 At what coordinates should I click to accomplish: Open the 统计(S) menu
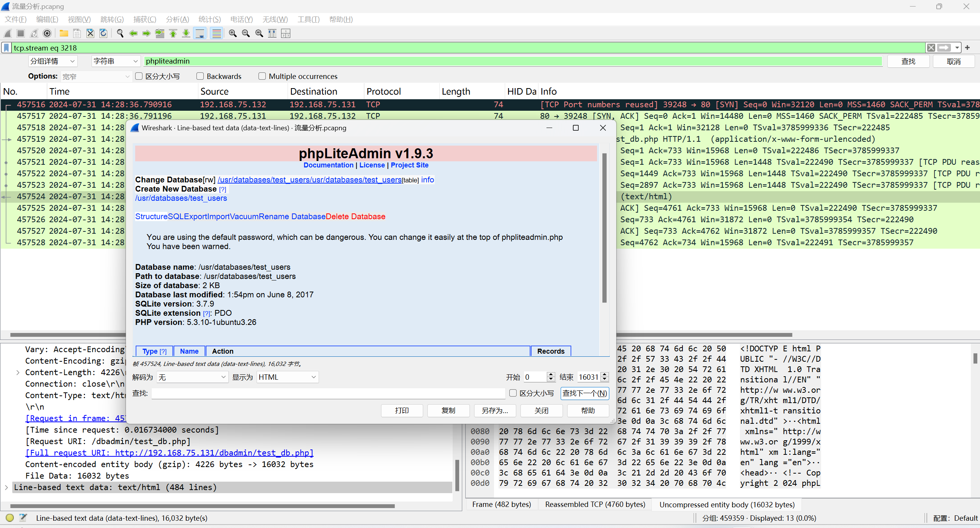pyautogui.click(x=209, y=19)
